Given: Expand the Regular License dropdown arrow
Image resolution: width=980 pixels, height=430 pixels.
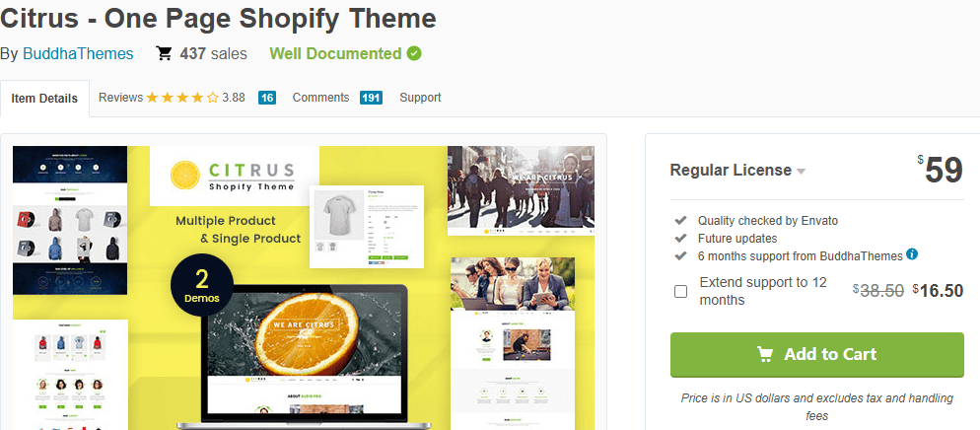Looking at the screenshot, I should [802, 172].
